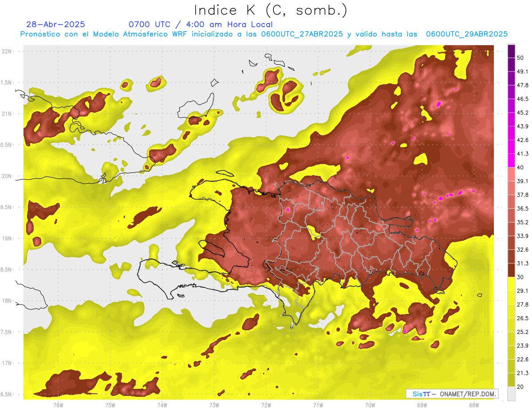The image size is (532, 411).
Task: Click the color bar label "39.1"
Action: (x=523, y=181)
